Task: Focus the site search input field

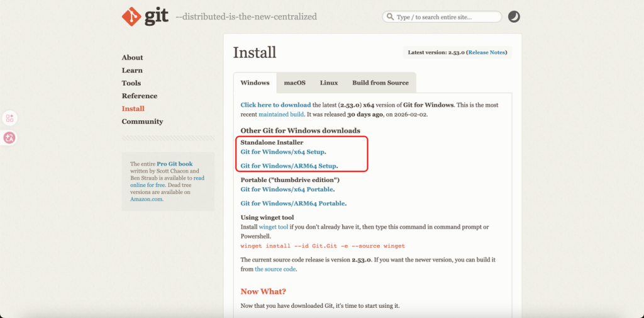Action: (x=447, y=17)
